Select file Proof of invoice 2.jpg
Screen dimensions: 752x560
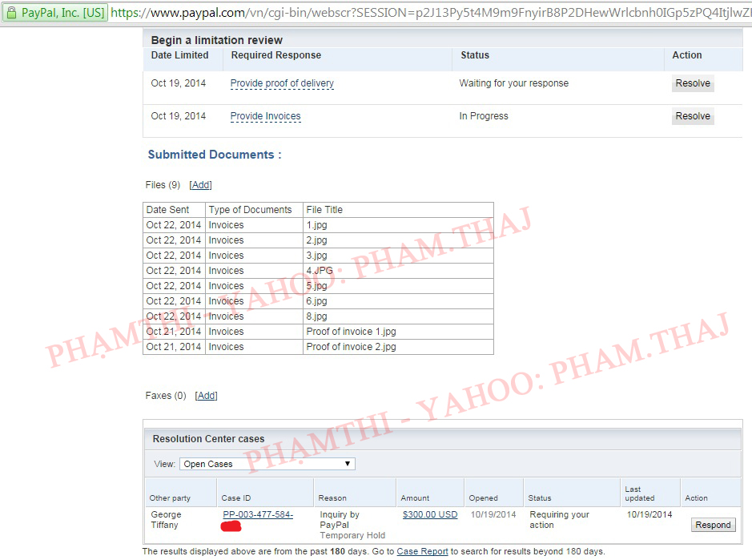click(x=351, y=347)
